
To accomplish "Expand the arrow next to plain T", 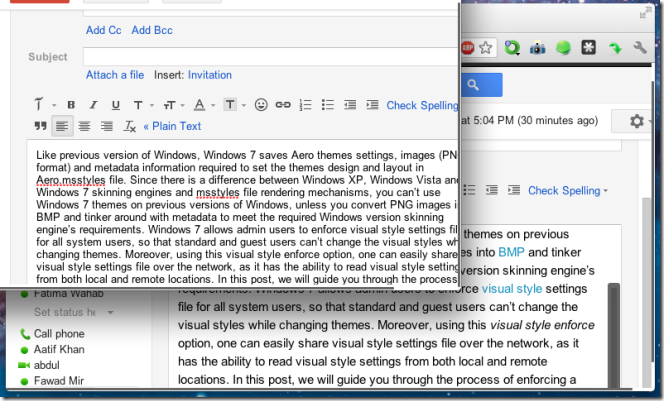I will coord(152,105).
